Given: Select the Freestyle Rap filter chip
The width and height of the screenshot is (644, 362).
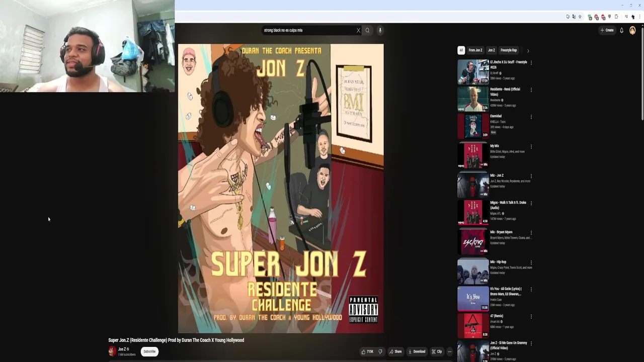Looking at the screenshot, I should (509, 50).
